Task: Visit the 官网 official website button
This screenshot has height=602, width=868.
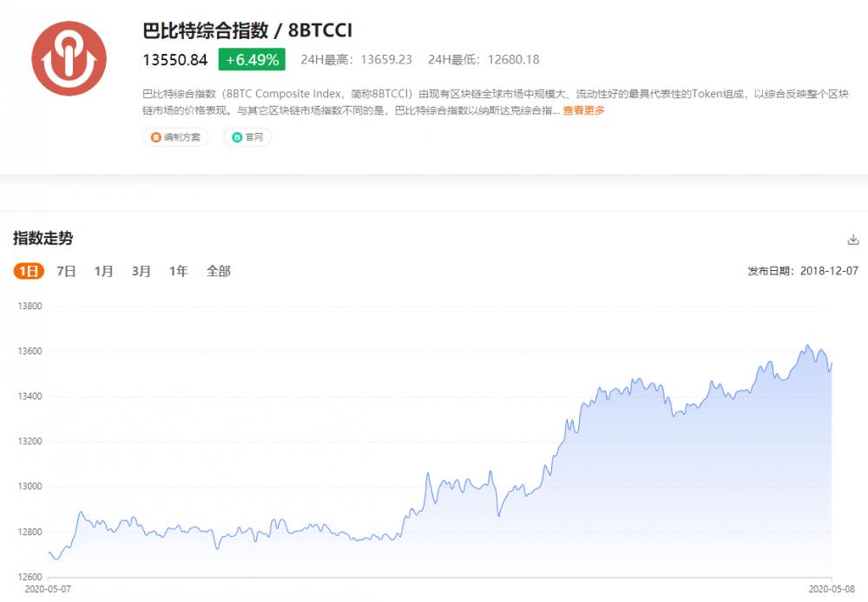Action: pos(247,137)
